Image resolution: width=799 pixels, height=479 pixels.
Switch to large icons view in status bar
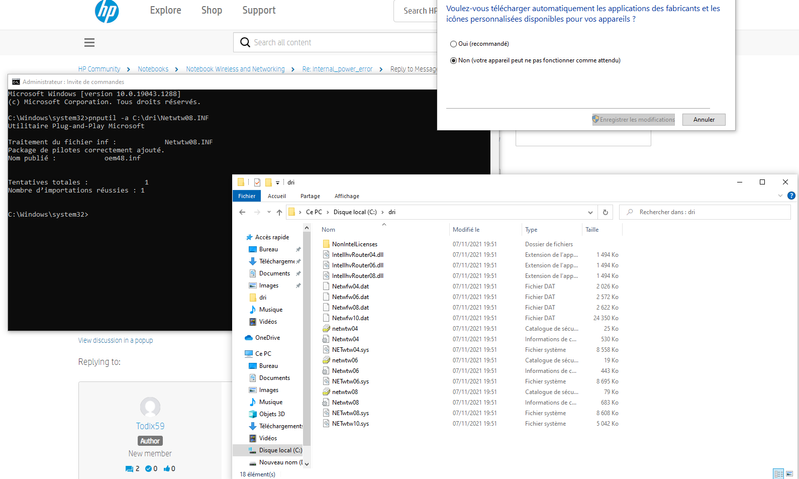pos(789,472)
